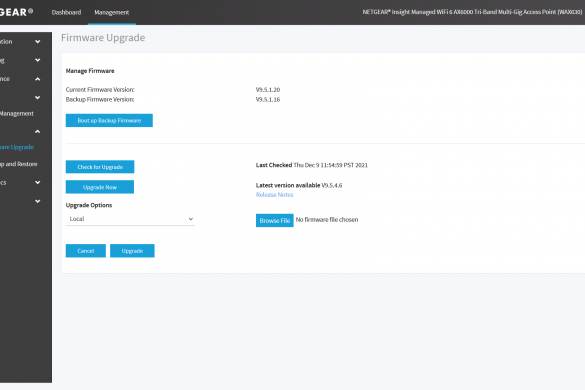Screen dimensions: 585x390
Task: Collapse the chevron just above Firmware Upgrade entry
Action: point(37,131)
